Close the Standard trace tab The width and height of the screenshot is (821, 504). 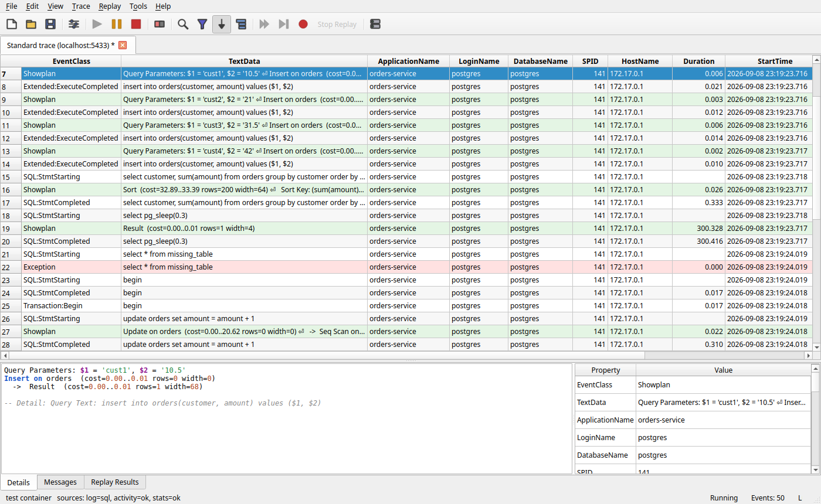click(x=123, y=45)
